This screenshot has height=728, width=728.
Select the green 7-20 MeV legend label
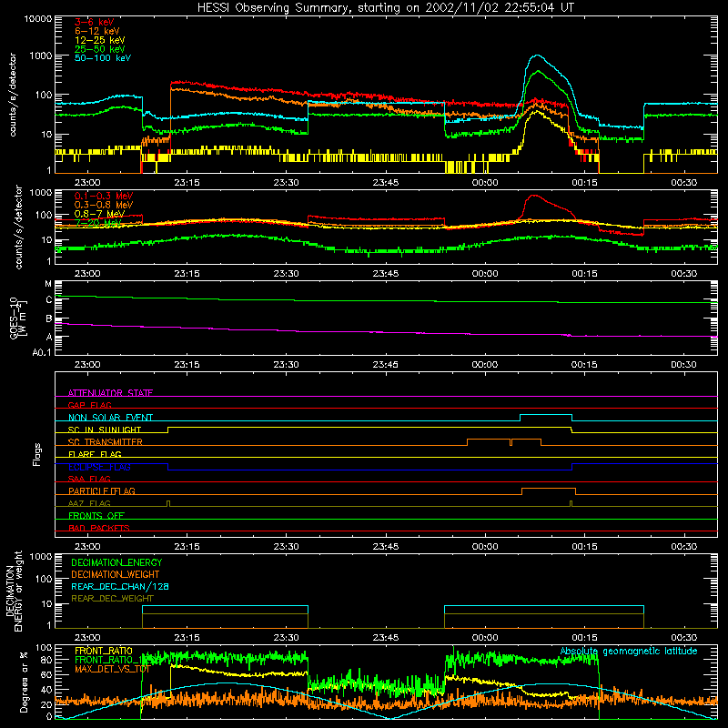98,223
